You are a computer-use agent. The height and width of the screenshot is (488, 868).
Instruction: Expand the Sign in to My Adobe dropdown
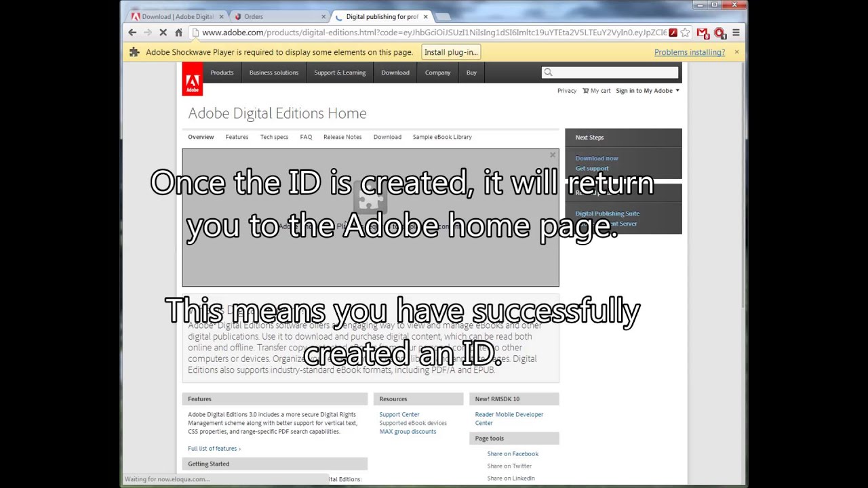click(x=648, y=91)
